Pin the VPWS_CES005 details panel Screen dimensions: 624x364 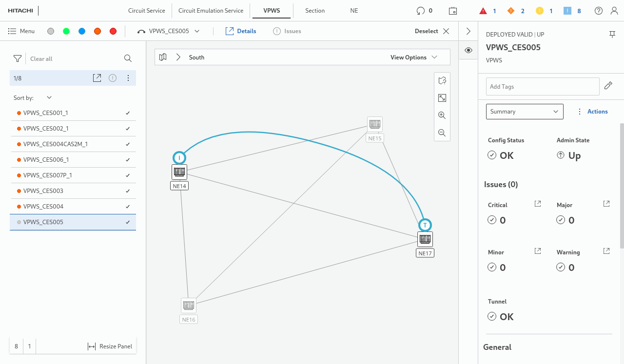click(x=612, y=34)
